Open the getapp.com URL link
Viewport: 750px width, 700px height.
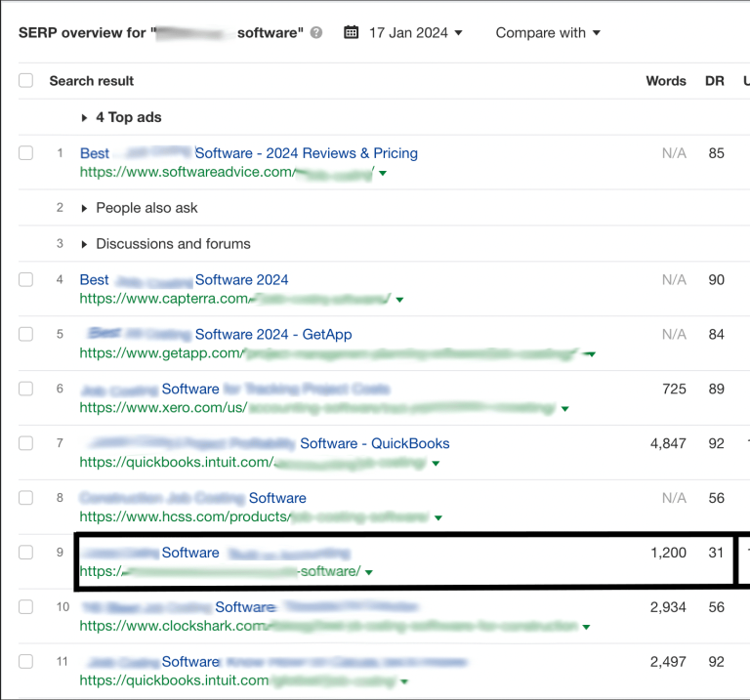(x=328, y=352)
